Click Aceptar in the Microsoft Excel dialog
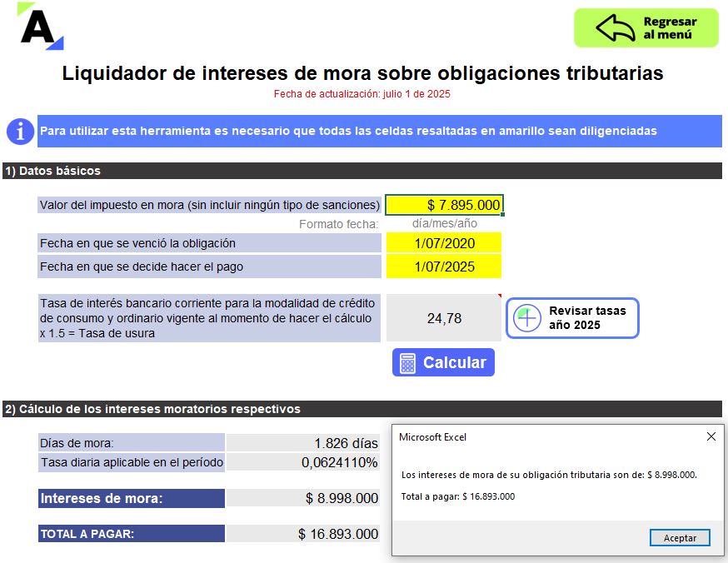This screenshot has width=728, height=563. tap(680, 538)
